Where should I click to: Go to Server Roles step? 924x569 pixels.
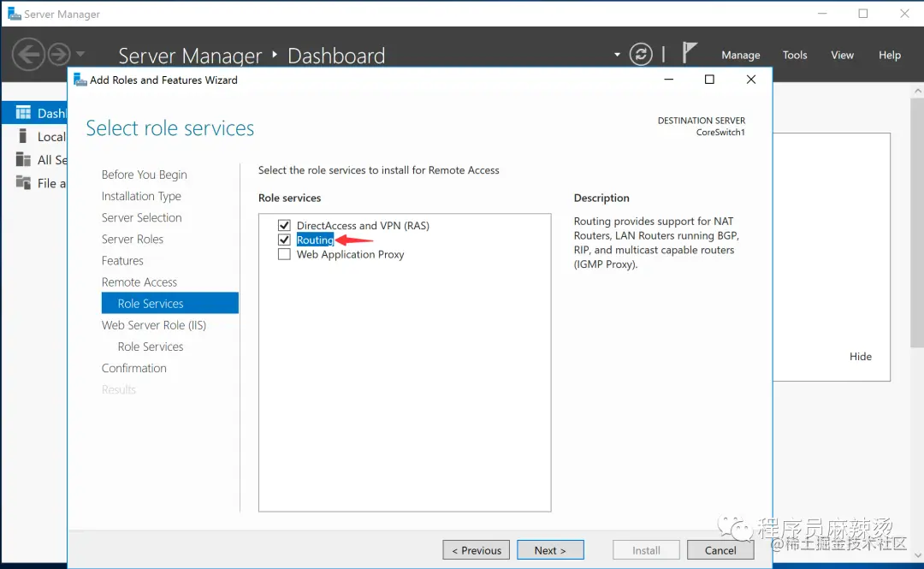click(x=132, y=239)
